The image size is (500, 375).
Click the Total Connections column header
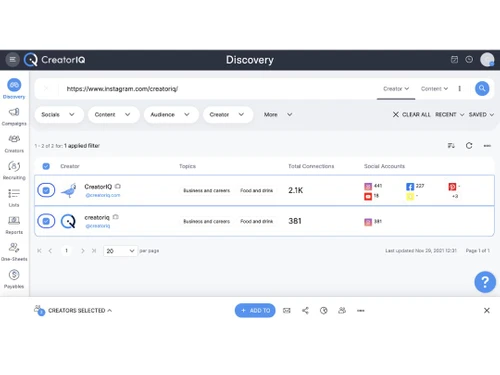(311, 166)
